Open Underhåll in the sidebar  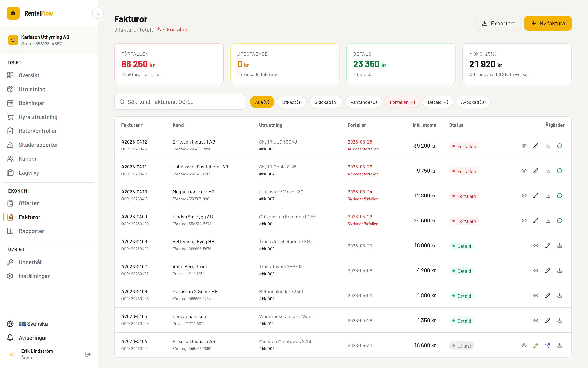[49, 262]
